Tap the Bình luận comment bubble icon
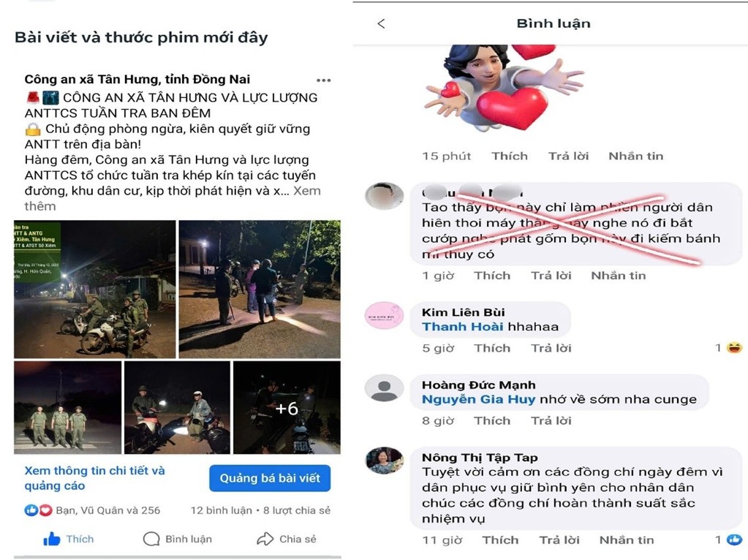 pyautogui.click(x=151, y=539)
